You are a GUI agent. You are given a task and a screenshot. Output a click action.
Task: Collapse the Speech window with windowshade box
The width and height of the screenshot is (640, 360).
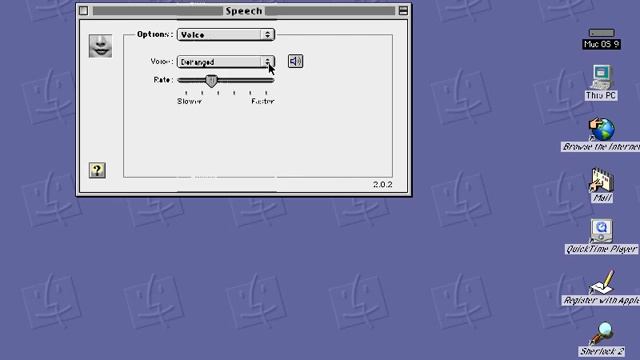pyautogui.click(x=403, y=11)
